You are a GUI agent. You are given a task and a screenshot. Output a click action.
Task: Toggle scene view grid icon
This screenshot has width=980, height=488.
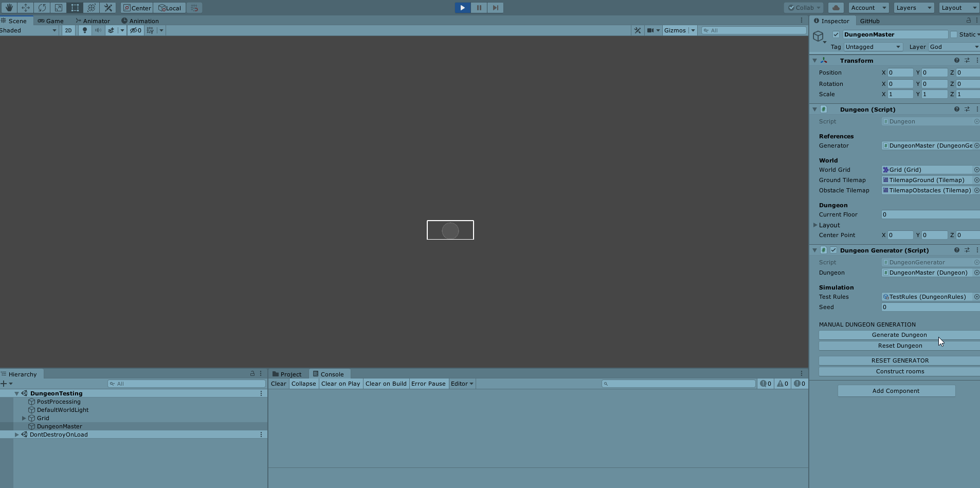point(150,30)
